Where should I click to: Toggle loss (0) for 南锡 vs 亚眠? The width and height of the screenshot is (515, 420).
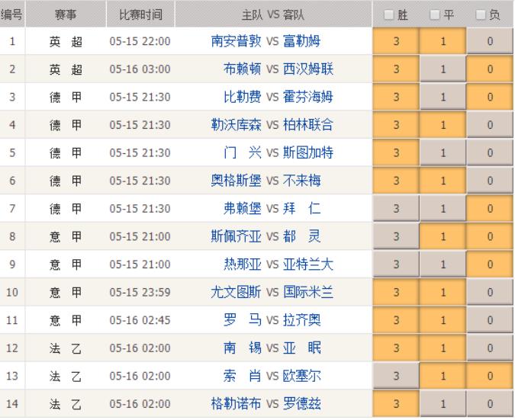click(x=489, y=348)
